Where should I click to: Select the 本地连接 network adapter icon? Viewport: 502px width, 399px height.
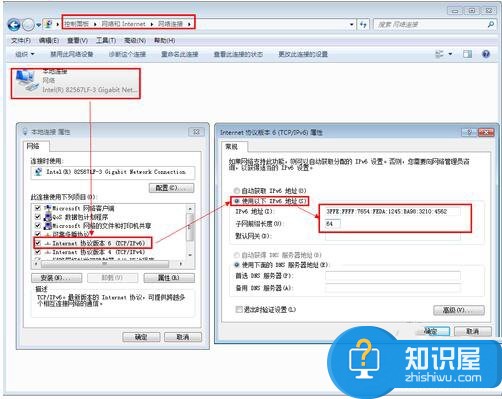point(27,81)
